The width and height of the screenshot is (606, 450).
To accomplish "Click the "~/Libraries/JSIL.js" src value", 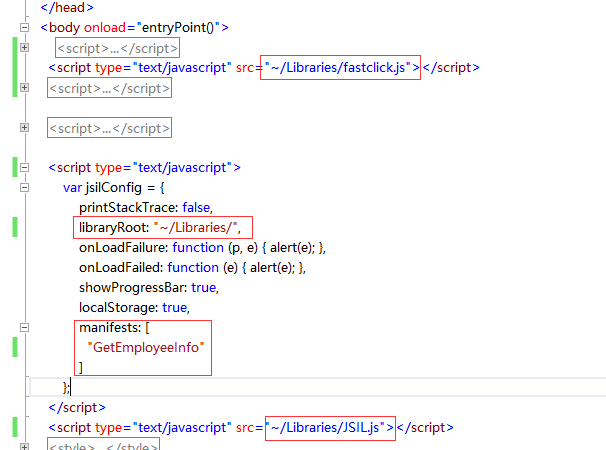I will point(327,428).
